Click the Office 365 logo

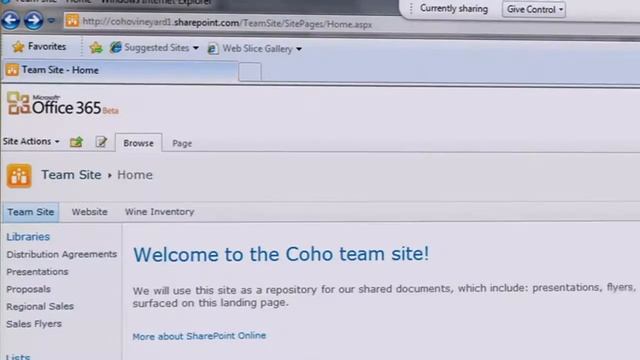(x=63, y=104)
